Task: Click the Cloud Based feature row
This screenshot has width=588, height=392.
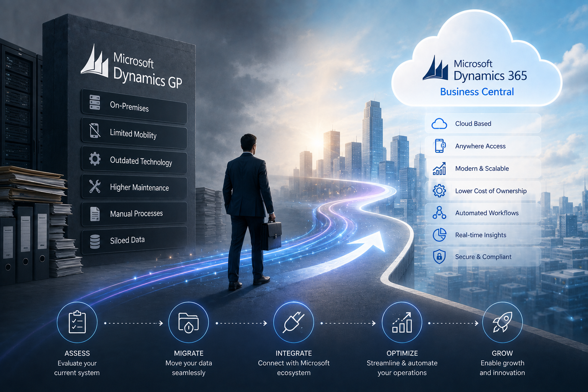Action: [483, 124]
